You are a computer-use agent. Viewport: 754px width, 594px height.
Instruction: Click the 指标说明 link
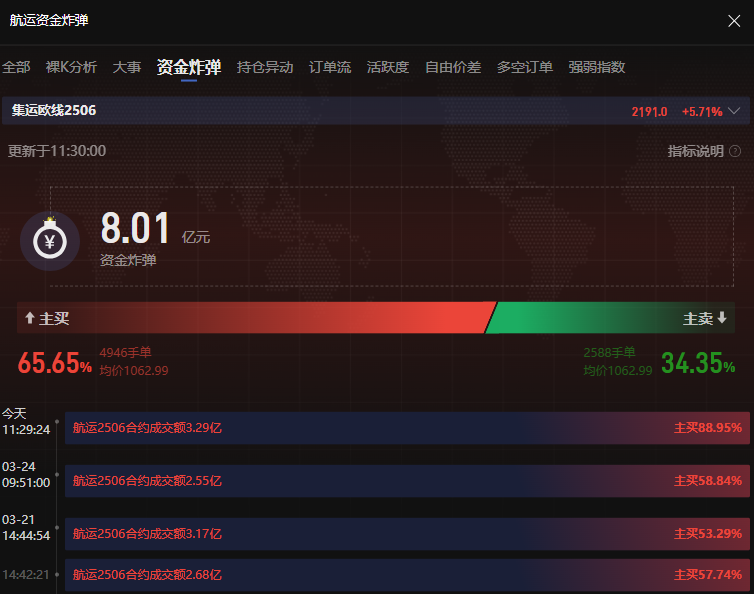coord(695,151)
